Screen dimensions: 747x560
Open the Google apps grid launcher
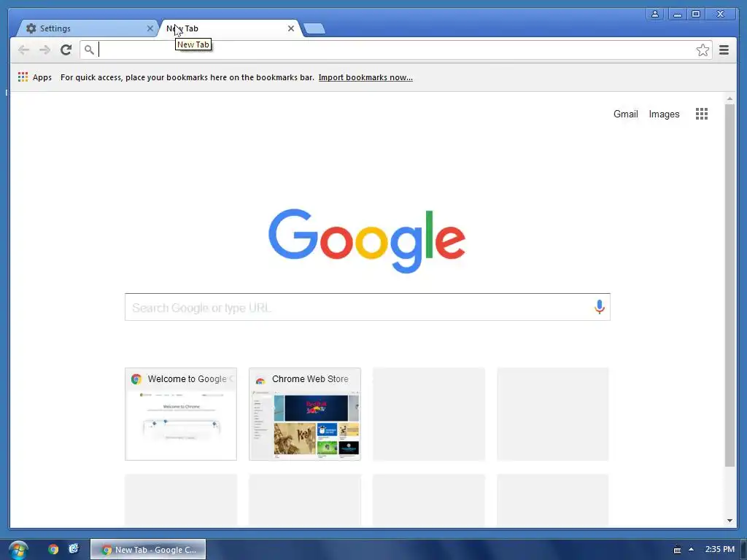(701, 114)
